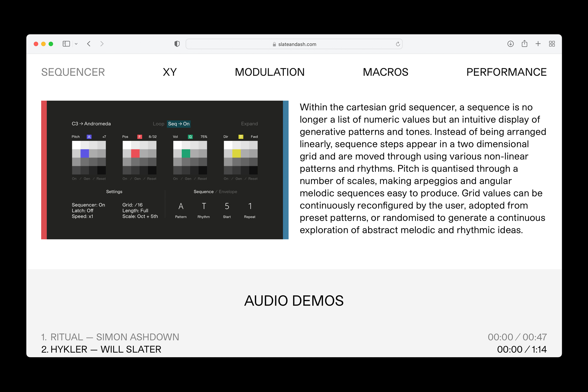Go back with the back arrow

[x=89, y=44]
